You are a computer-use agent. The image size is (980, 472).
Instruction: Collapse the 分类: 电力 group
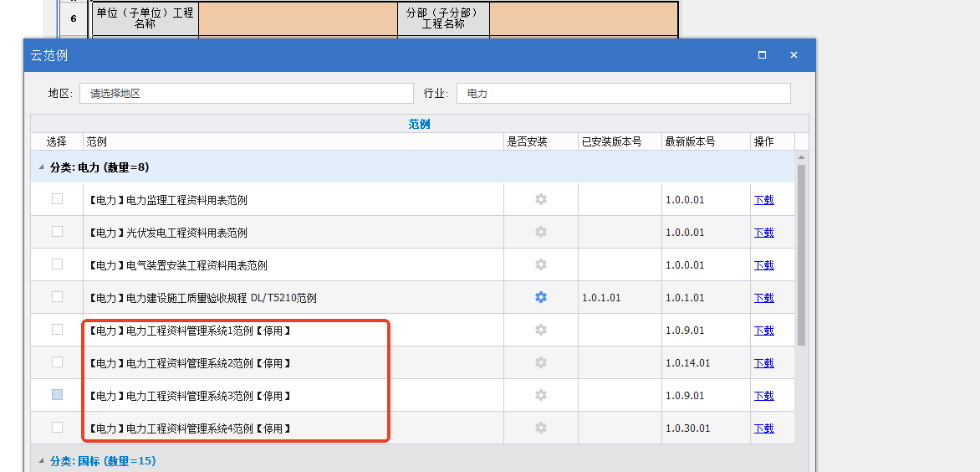41,167
